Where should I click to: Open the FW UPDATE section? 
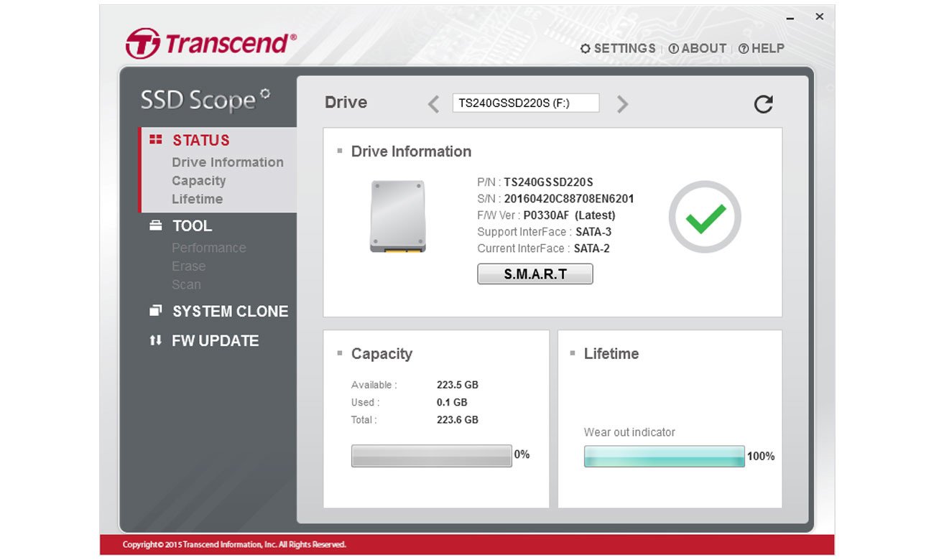click(215, 340)
